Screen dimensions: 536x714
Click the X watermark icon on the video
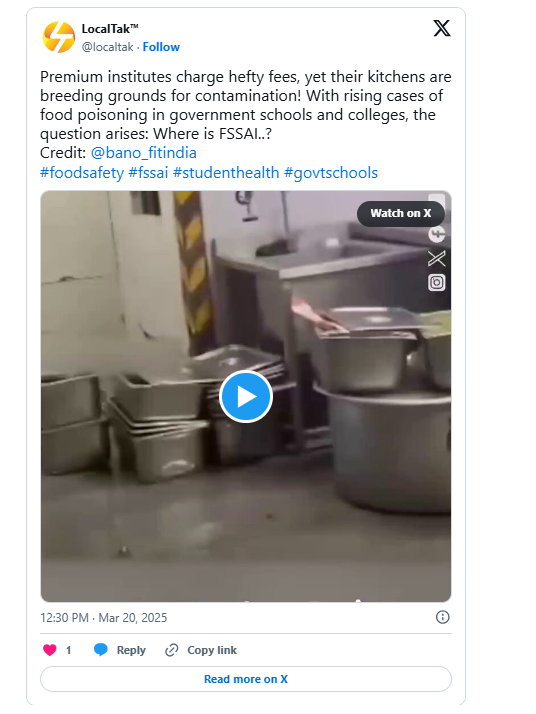(436, 259)
